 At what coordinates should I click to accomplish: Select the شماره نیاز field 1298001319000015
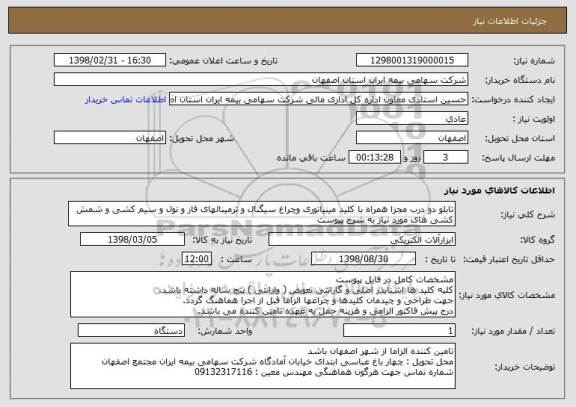[x=412, y=60]
